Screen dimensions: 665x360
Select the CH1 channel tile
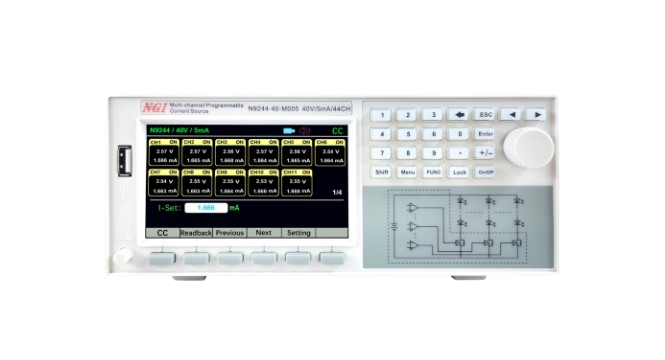164,152
